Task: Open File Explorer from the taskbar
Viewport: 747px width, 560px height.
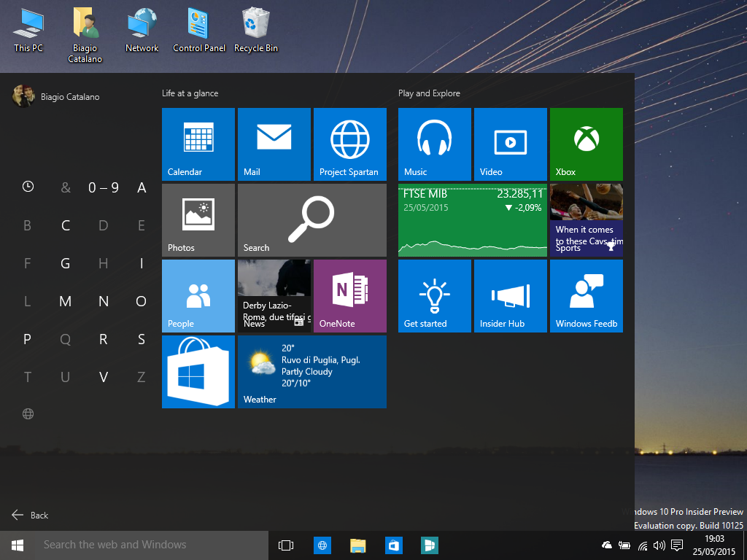Action: coord(357,545)
